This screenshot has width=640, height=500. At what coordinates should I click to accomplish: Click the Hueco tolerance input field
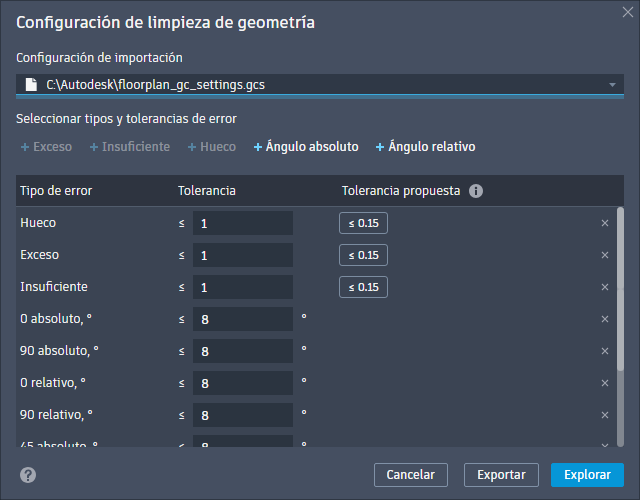(x=242, y=223)
